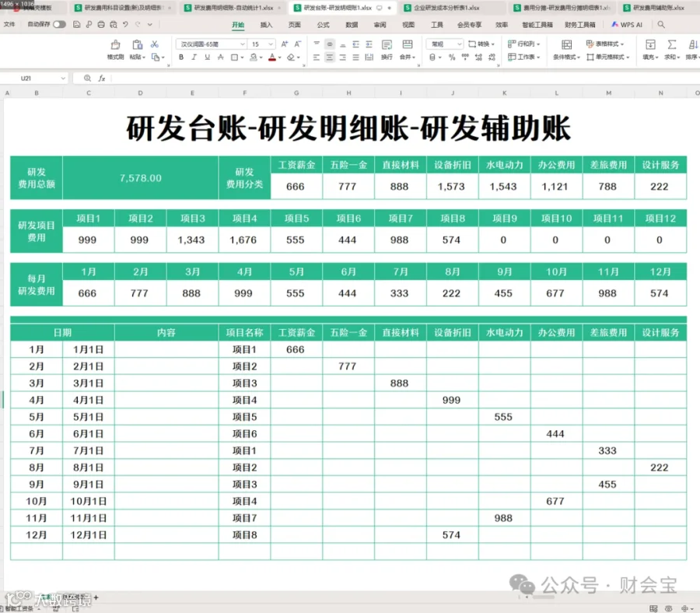Click the 求和 sum sigma icon
This screenshot has height=613, width=700.
[671, 44]
